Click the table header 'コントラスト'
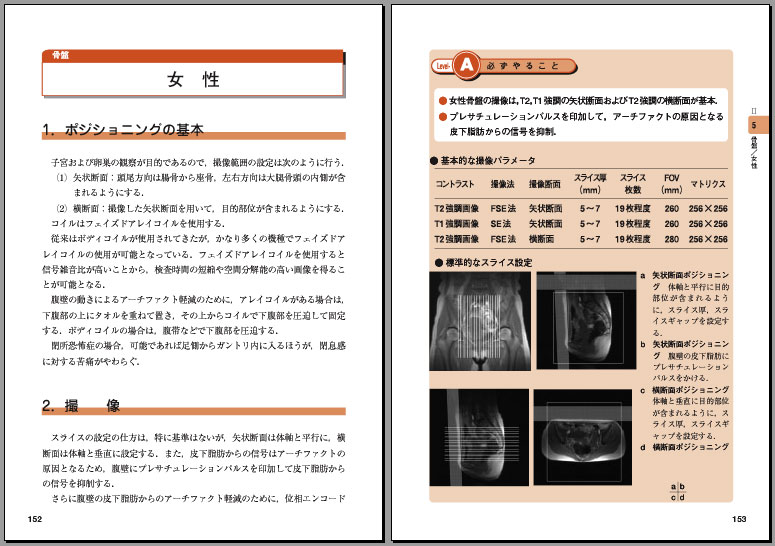 pyautogui.click(x=455, y=184)
